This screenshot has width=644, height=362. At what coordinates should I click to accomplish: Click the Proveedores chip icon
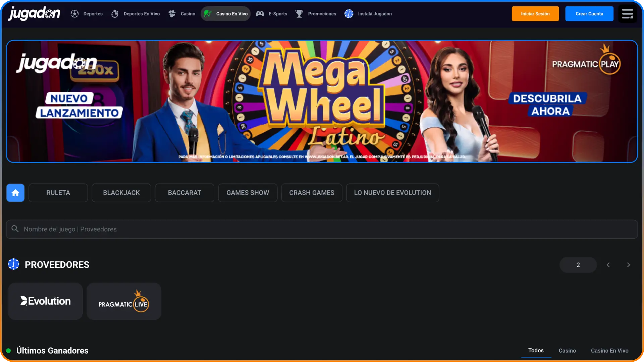tap(14, 264)
